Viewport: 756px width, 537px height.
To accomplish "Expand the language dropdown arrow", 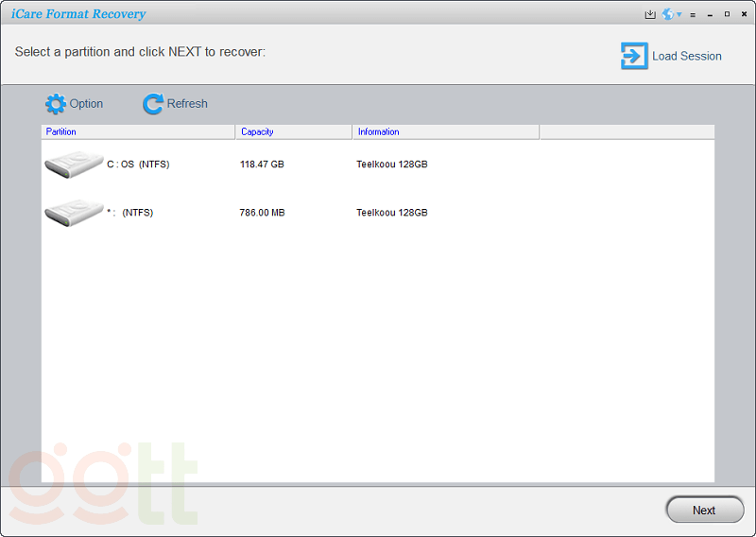I will (x=679, y=15).
